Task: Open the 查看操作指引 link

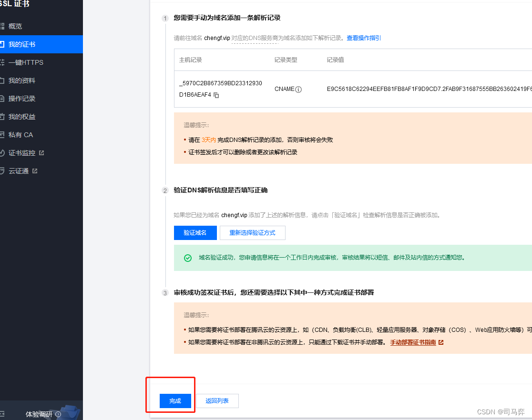Action: pyautogui.click(x=364, y=38)
